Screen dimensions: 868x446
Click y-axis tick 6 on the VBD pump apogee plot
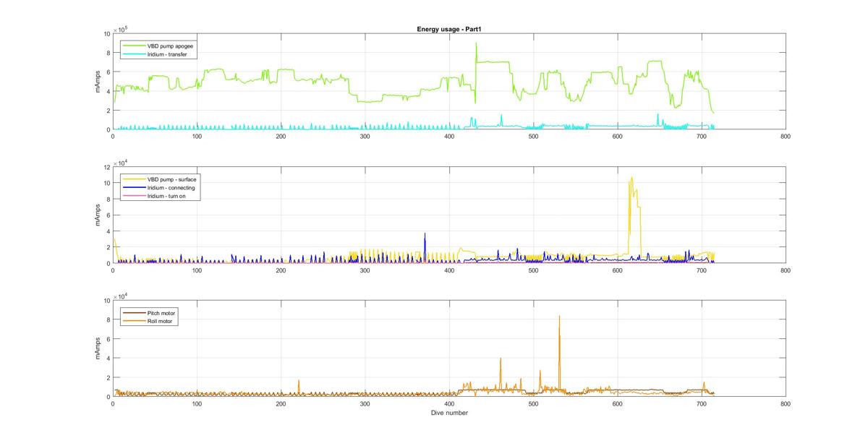(108, 72)
